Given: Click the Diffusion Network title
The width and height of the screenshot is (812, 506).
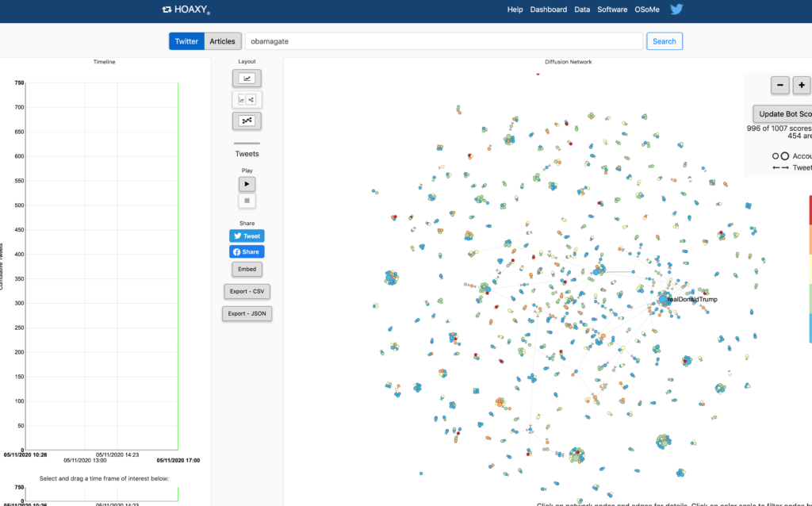Looking at the screenshot, I should point(568,62).
